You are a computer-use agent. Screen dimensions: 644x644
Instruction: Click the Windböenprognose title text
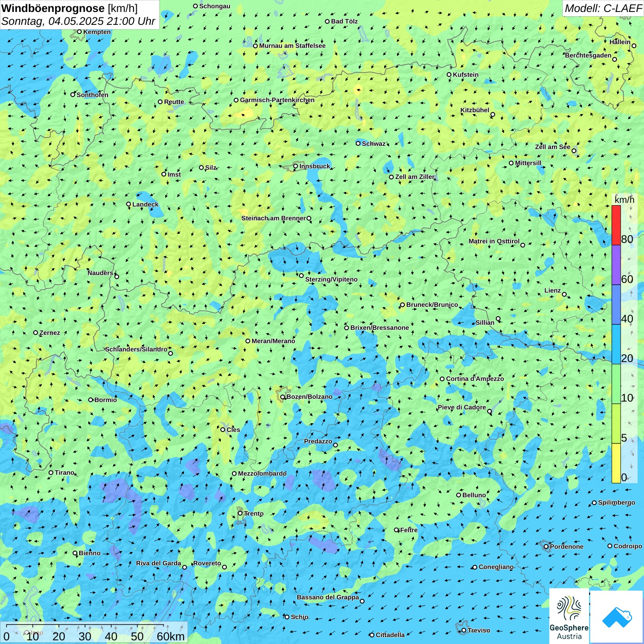(x=53, y=8)
